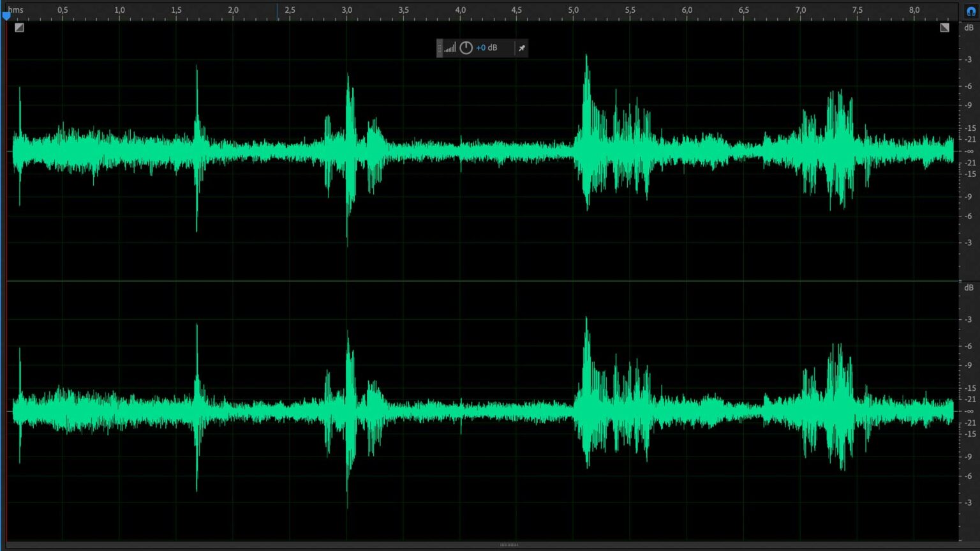Click the fade-in handle square icon

coord(19,27)
